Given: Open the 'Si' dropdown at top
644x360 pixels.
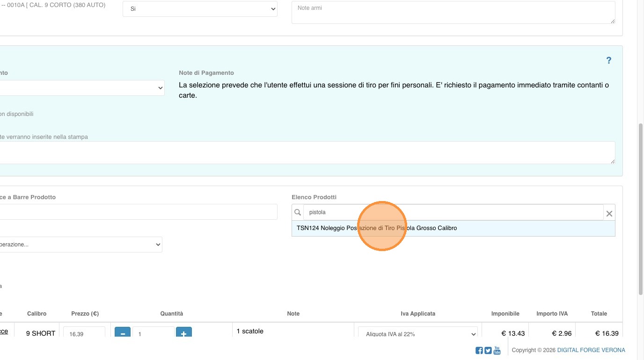Looking at the screenshot, I should [x=200, y=9].
